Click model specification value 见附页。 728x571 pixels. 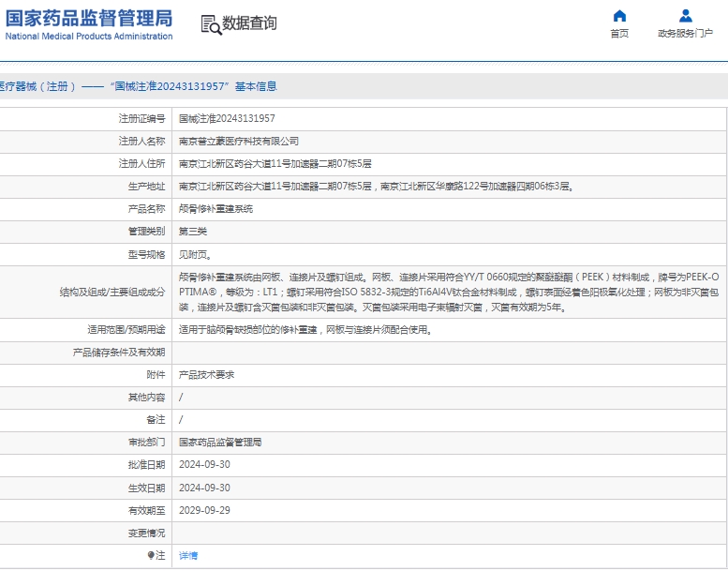tap(196, 255)
